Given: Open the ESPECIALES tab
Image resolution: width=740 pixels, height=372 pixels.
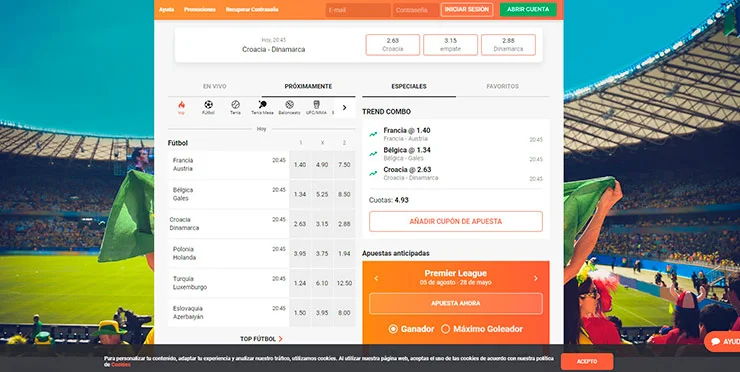Looking at the screenshot, I should (x=409, y=86).
